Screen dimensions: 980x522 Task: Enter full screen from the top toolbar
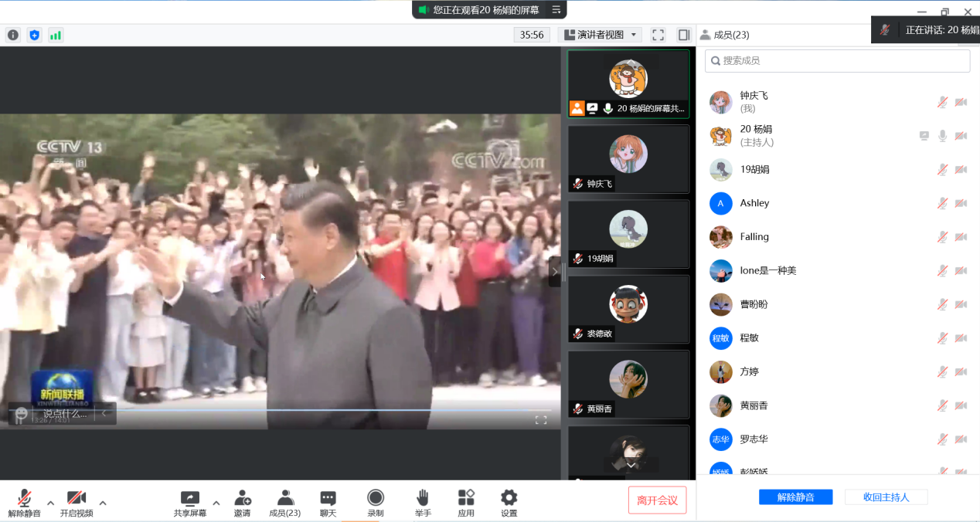click(x=658, y=35)
